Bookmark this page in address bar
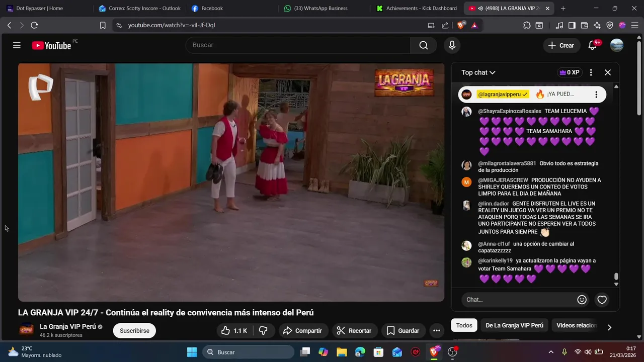This screenshot has height=362, width=644. click(x=103, y=25)
